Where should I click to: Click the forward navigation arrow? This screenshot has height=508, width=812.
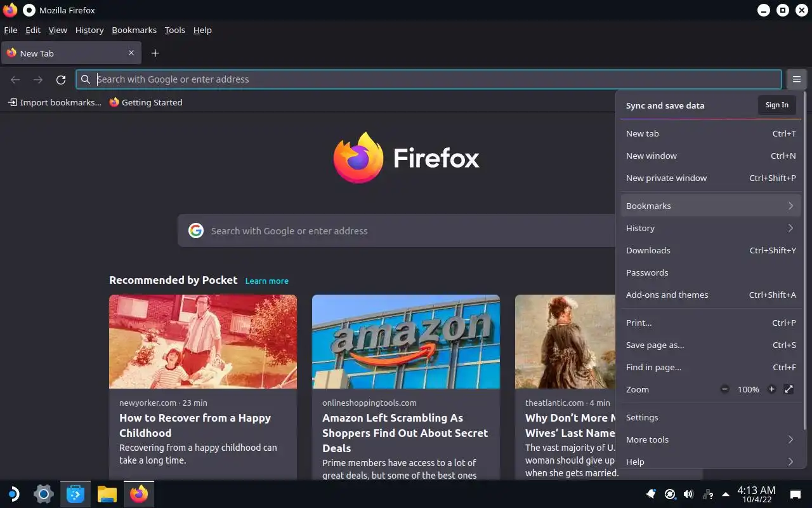click(x=38, y=79)
